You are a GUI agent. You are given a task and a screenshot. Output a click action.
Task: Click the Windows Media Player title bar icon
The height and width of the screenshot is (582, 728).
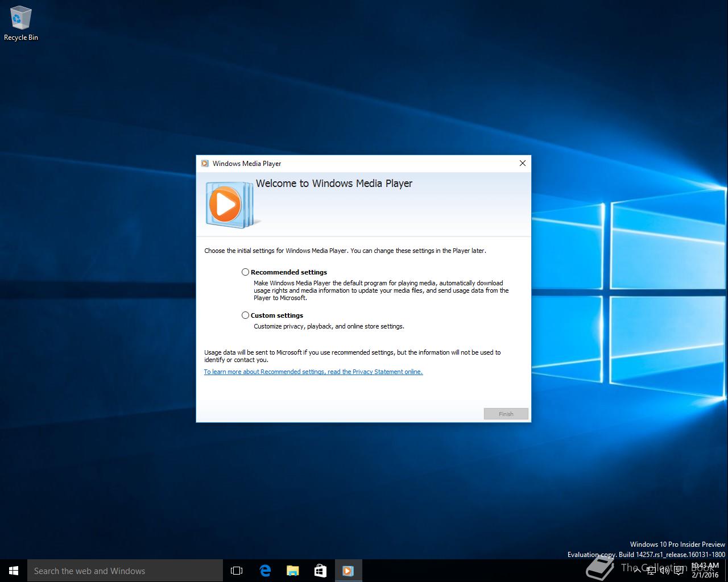point(205,164)
